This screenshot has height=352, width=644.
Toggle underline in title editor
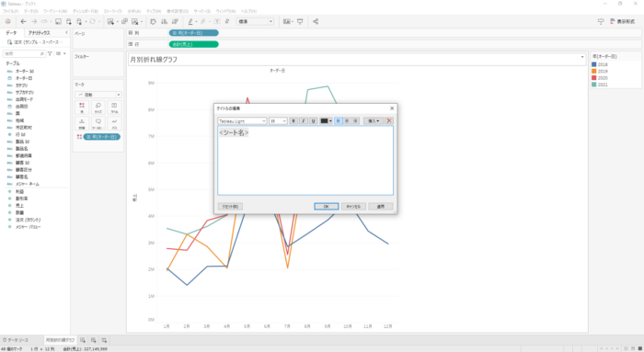coord(314,121)
